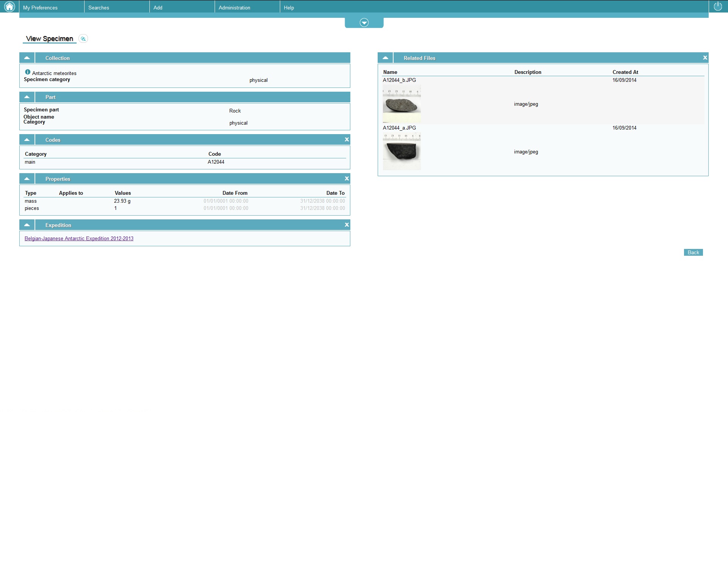728x585 pixels.
Task: Close the Expedition panel with X
Action: (x=347, y=225)
